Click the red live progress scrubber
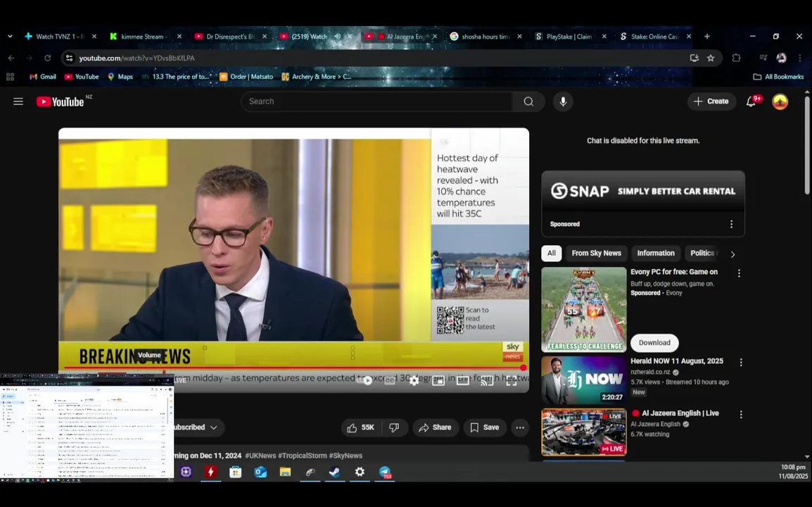 (x=523, y=368)
